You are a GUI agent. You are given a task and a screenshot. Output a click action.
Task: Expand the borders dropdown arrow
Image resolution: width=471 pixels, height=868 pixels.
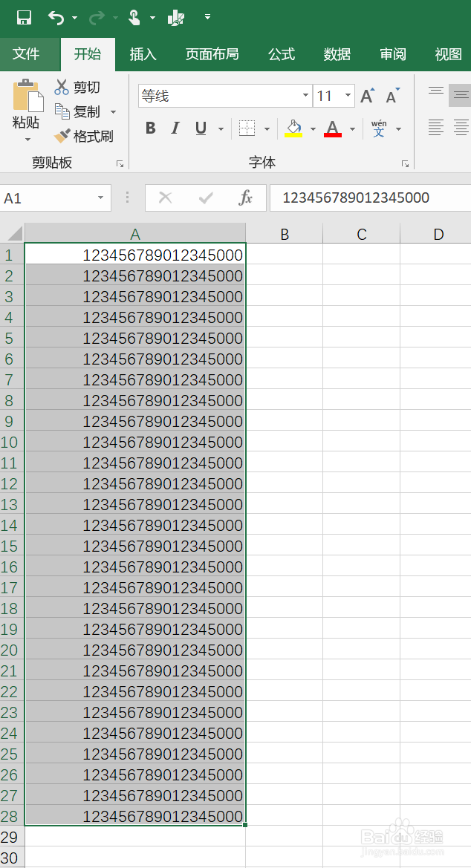point(267,129)
